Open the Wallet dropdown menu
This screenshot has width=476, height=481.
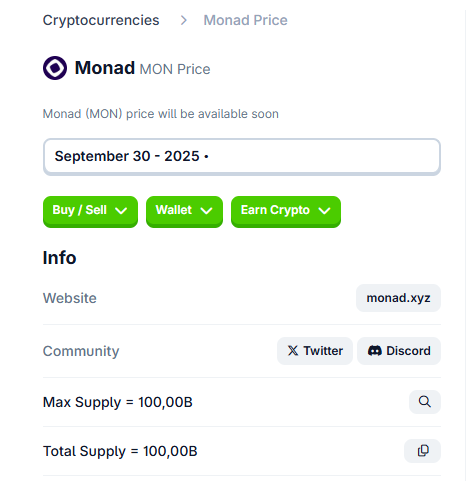184,212
